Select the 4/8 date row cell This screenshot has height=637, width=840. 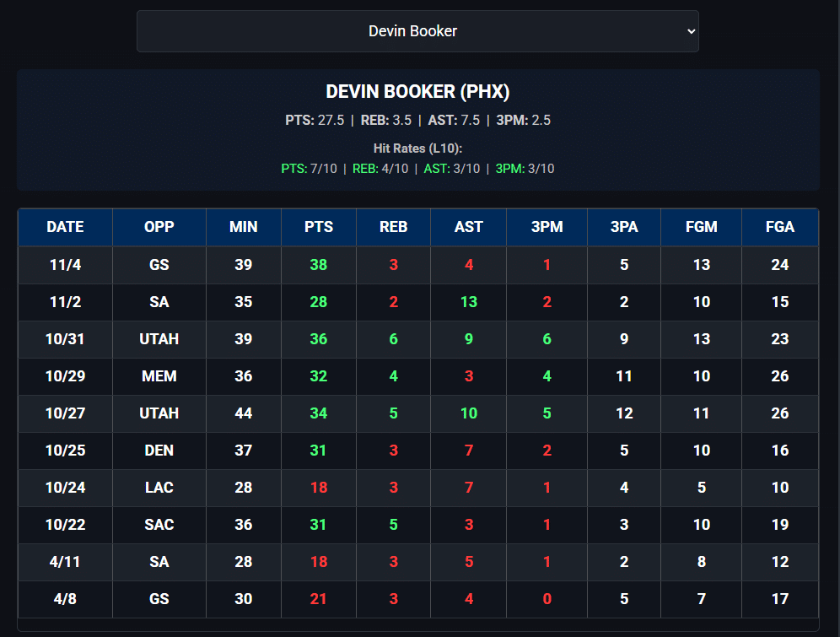pos(65,599)
